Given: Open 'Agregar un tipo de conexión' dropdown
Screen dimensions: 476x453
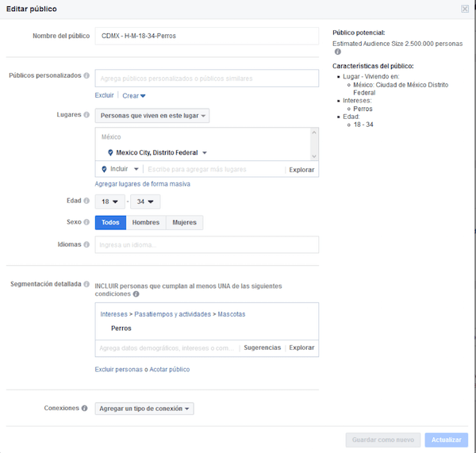Looking at the screenshot, I should tap(144, 409).
